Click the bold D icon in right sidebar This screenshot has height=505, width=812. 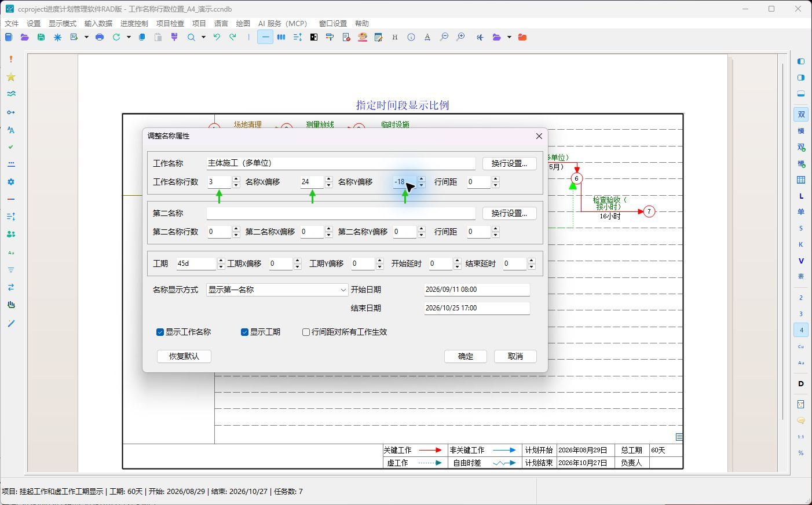click(801, 383)
